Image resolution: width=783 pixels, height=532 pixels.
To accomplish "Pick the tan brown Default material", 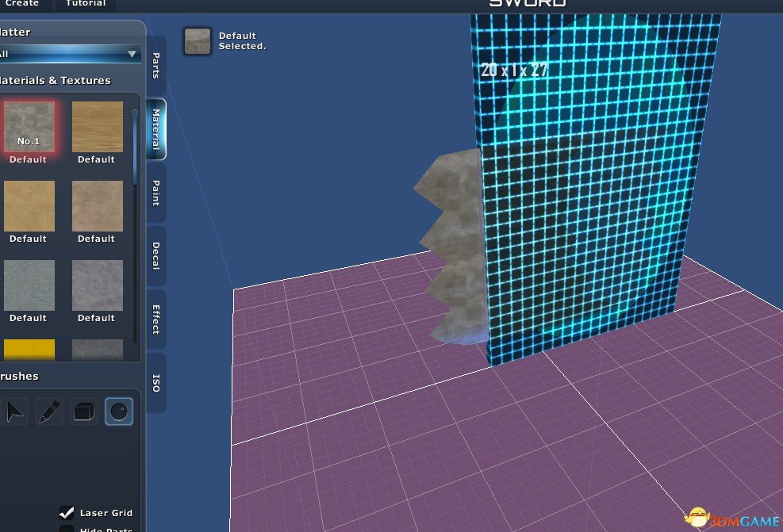I will (98, 206).
